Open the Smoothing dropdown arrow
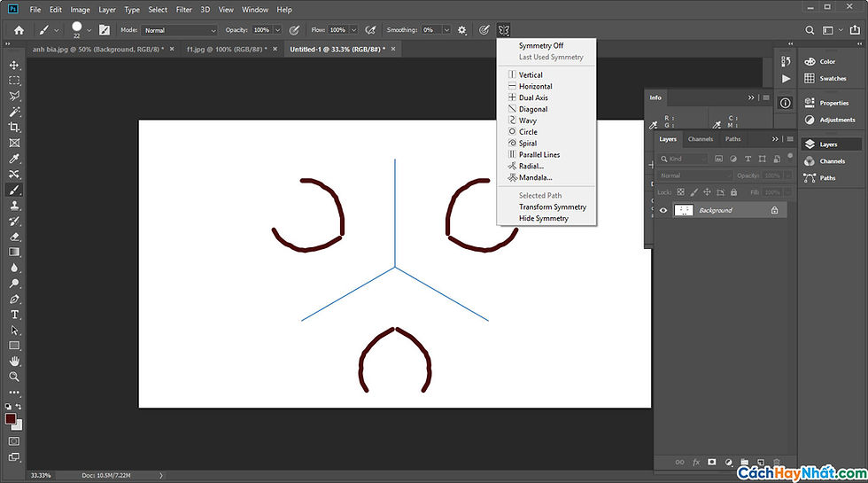Image resolution: width=868 pixels, height=483 pixels. pyautogui.click(x=446, y=30)
